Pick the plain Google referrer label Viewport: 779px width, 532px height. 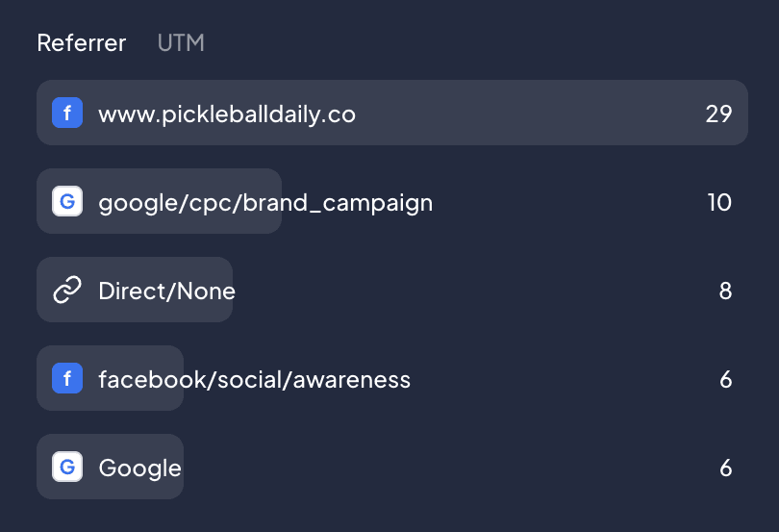(139, 469)
